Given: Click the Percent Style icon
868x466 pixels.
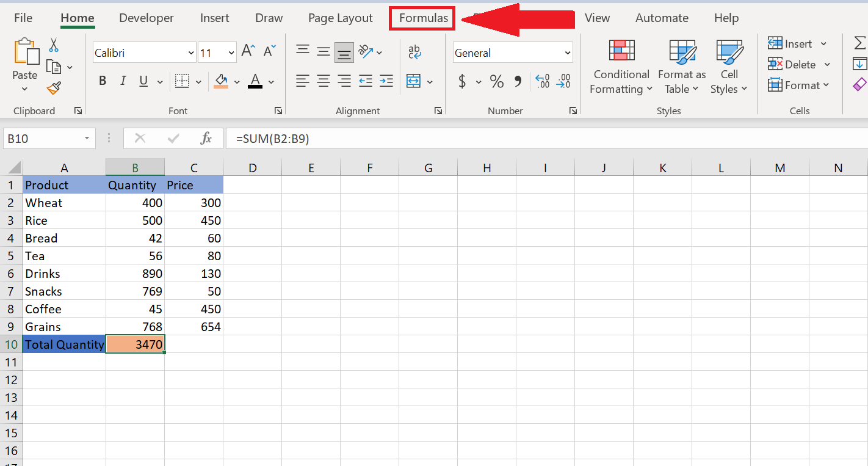Looking at the screenshot, I should 496,81.
